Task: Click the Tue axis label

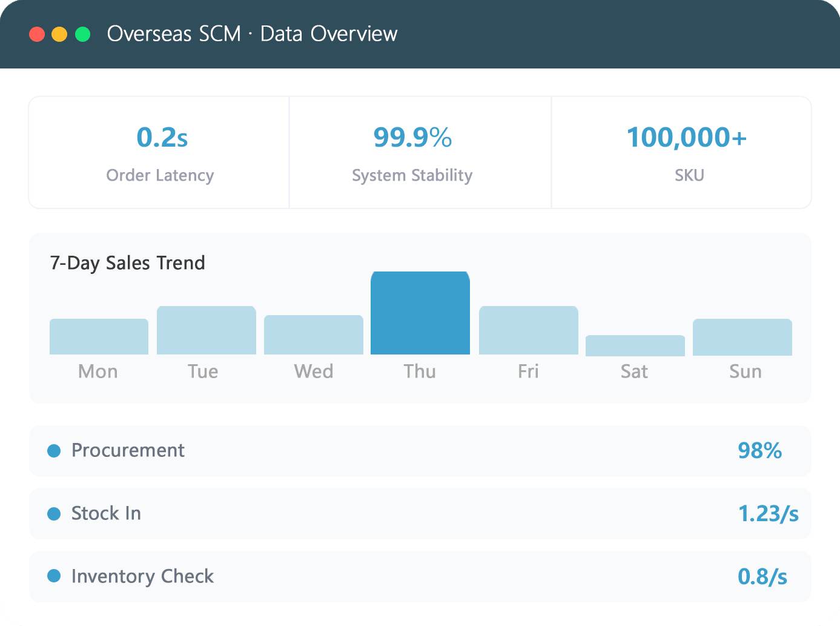Action: 203,371
